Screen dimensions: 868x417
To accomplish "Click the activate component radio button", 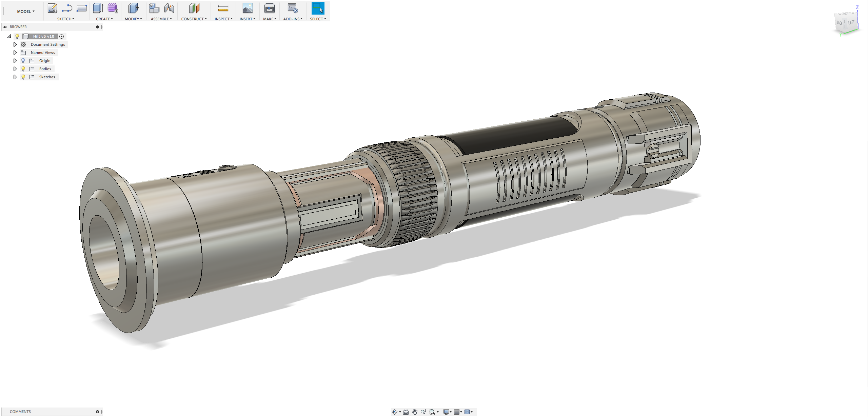I will point(61,36).
